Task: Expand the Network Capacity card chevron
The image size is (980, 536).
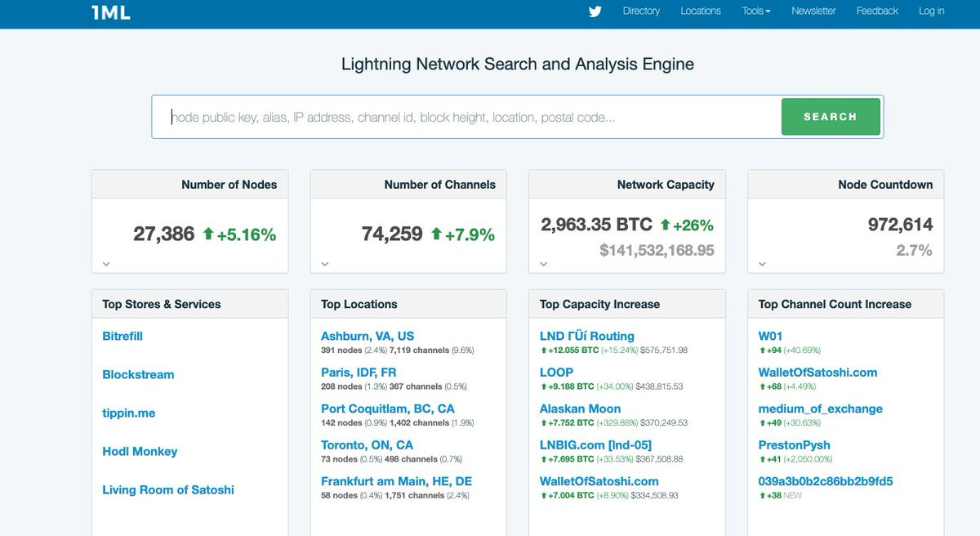Action: coord(544,264)
